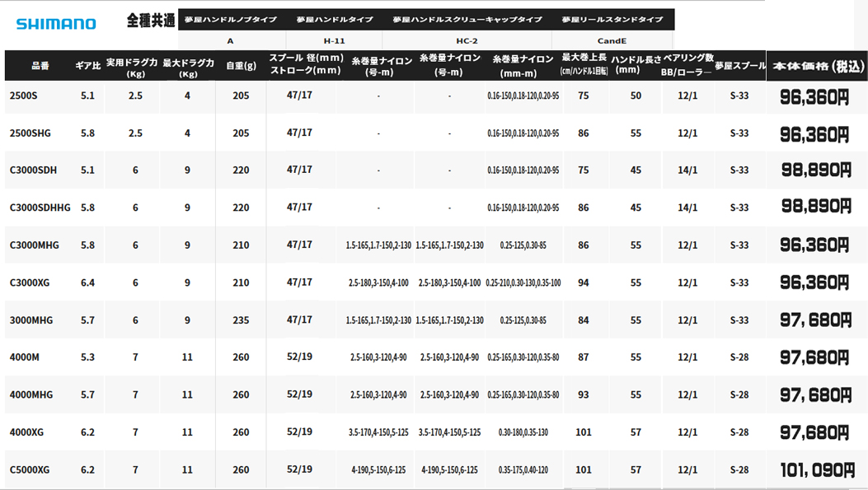Click the 夢屋ハンドルスクリューキャップタイプ header
Viewport: 868px width, 490px height.
pos(467,19)
